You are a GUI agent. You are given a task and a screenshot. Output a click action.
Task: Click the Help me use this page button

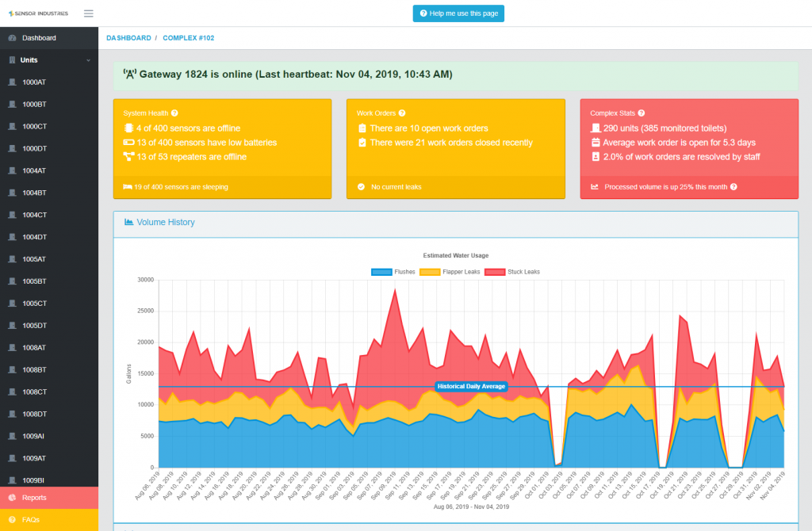click(x=458, y=13)
